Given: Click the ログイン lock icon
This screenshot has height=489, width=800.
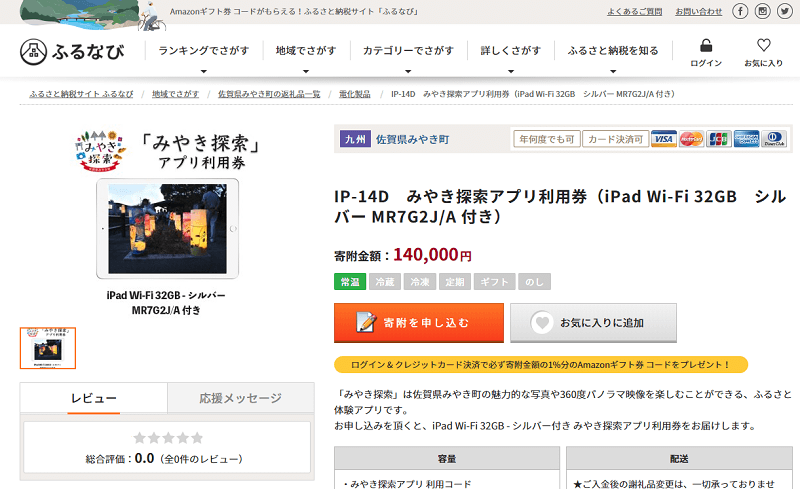Looking at the screenshot, I should click(x=706, y=45).
